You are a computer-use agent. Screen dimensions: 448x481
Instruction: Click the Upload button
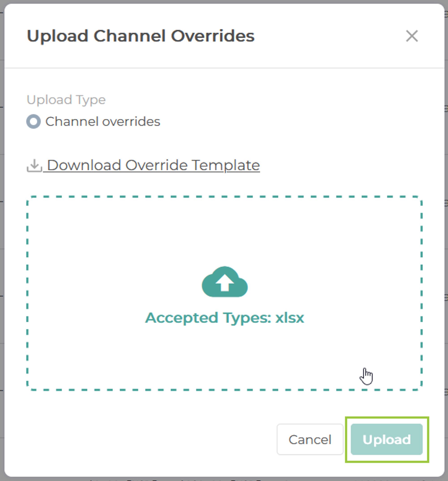tap(387, 439)
